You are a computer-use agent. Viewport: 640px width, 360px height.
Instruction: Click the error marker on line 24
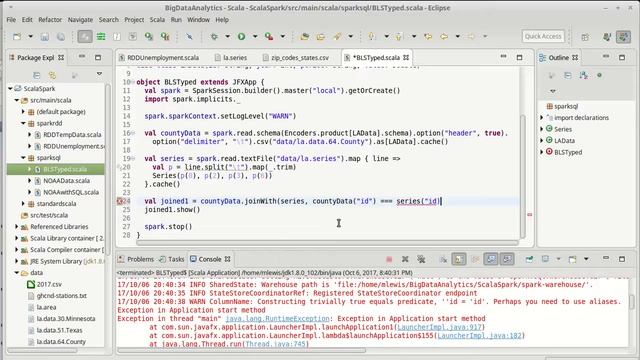120,201
